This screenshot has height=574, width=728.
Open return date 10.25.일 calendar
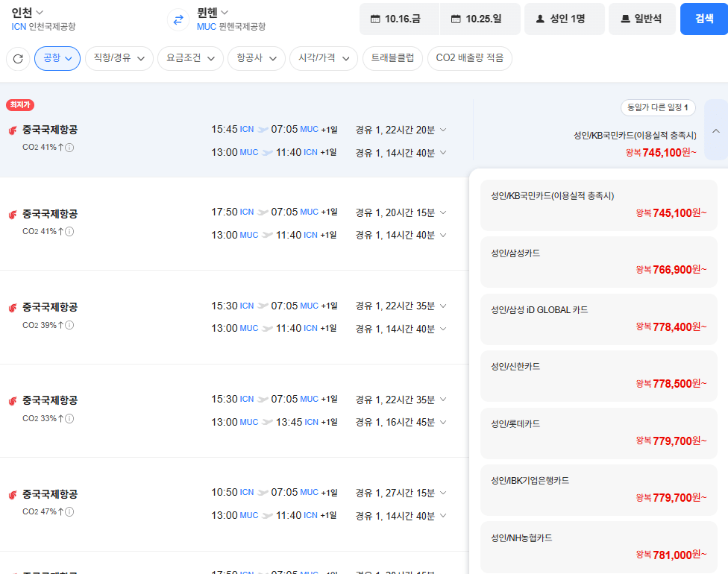click(x=480, y=19)
